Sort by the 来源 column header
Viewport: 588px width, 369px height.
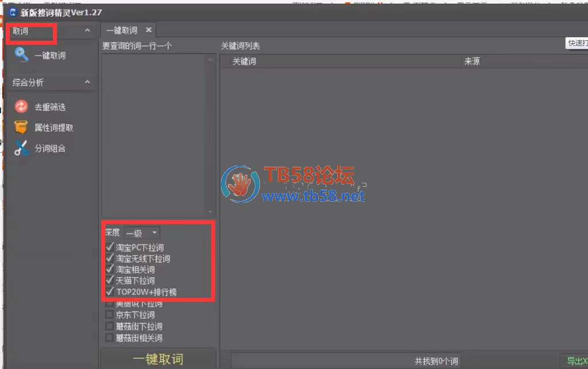(x=472, y=61)
